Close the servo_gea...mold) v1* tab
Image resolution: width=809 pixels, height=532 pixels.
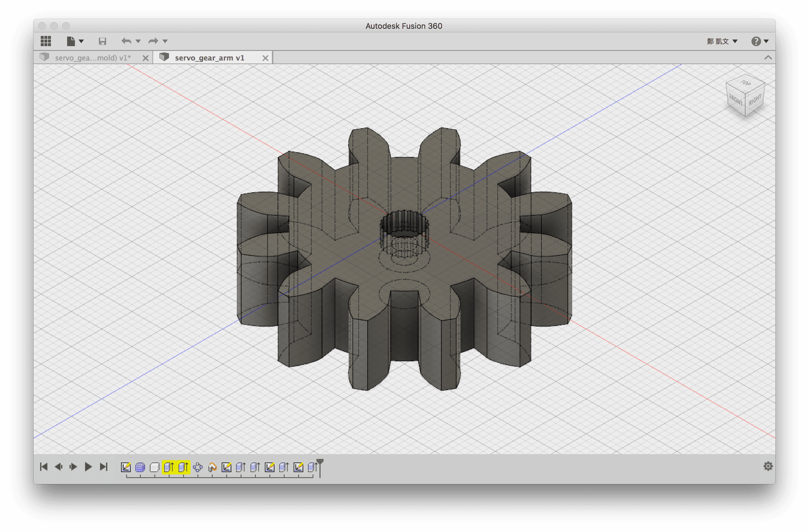click(x=146, y=58)
